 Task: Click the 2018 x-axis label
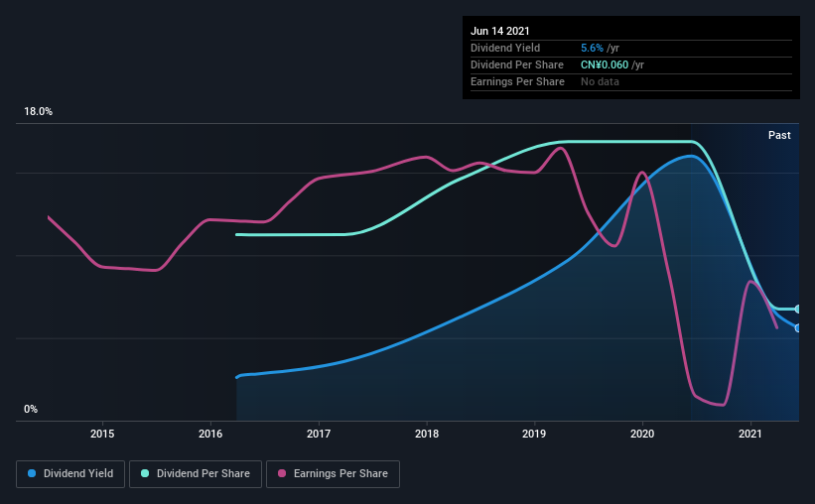427,434
